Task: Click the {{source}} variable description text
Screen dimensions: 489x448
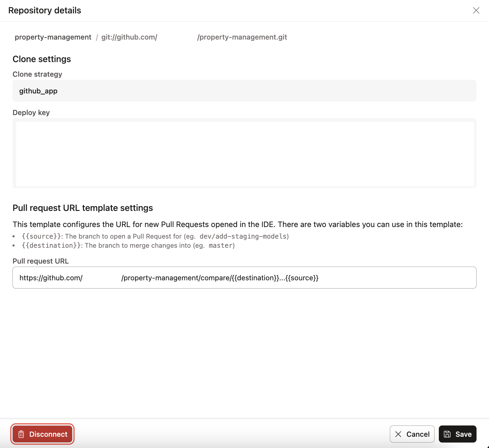Action: pos(155,236)
